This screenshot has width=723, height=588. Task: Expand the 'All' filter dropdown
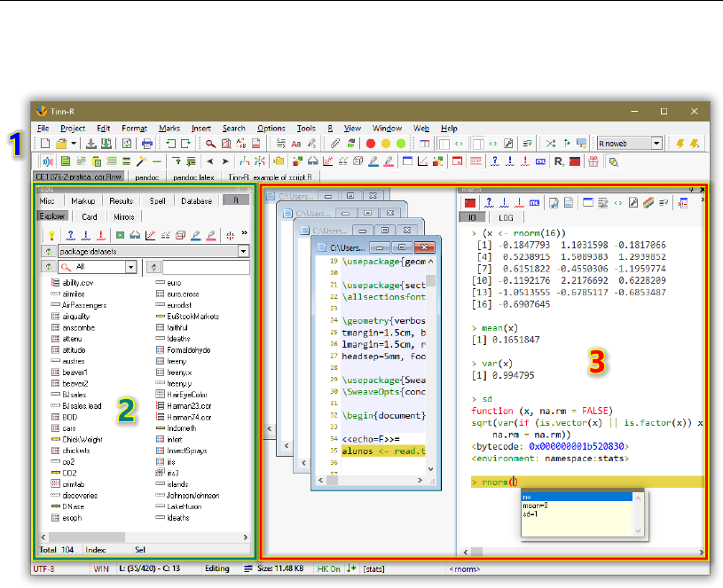coord(130,267)
